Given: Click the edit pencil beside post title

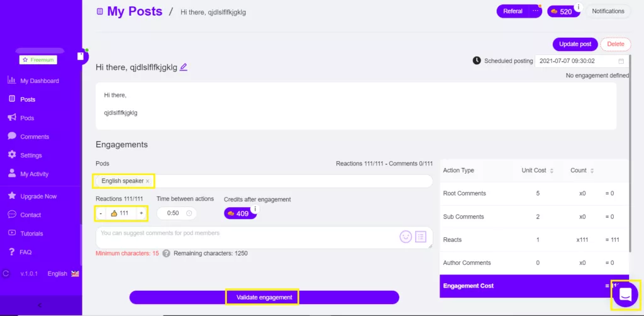Looking at the screenshot, I should pos(183,67).
